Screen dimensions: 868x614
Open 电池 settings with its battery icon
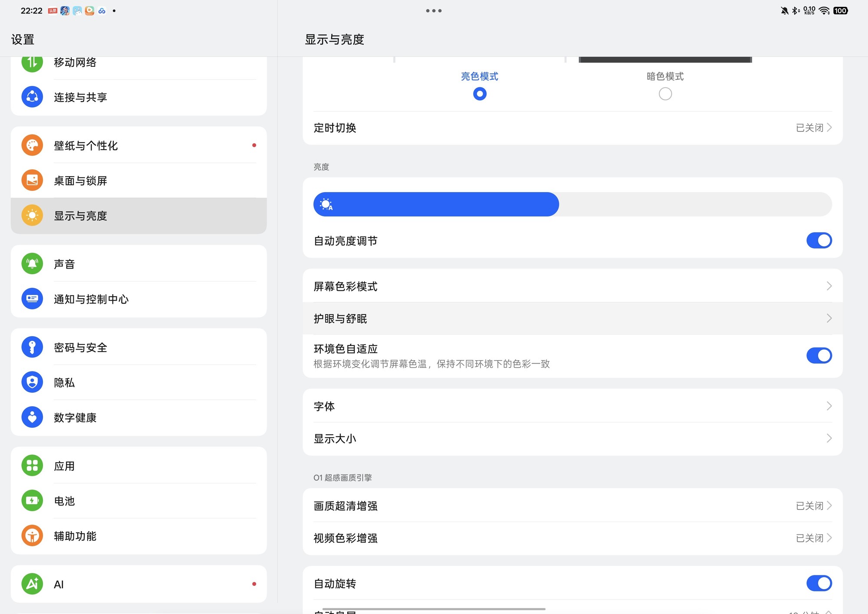pos(32,501)
